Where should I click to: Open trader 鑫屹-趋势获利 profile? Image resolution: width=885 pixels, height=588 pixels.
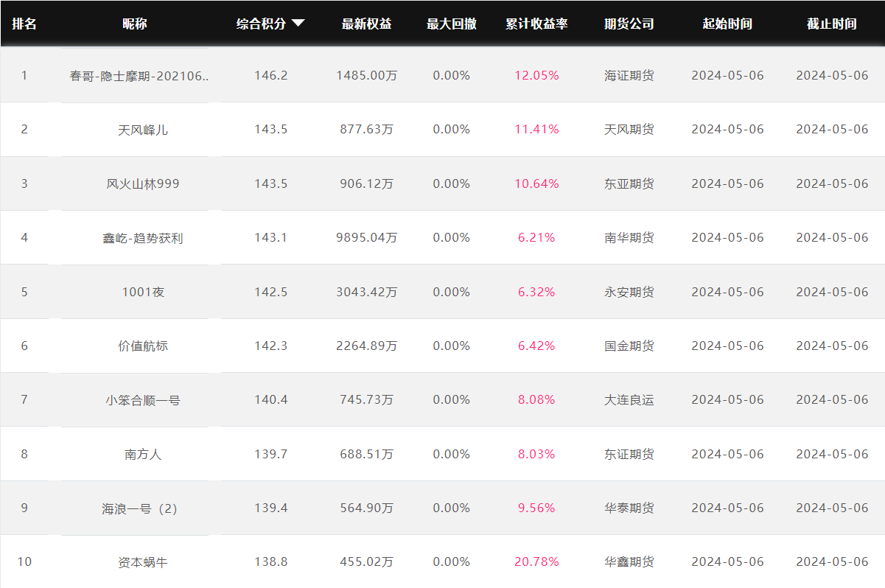pos(143,238)
